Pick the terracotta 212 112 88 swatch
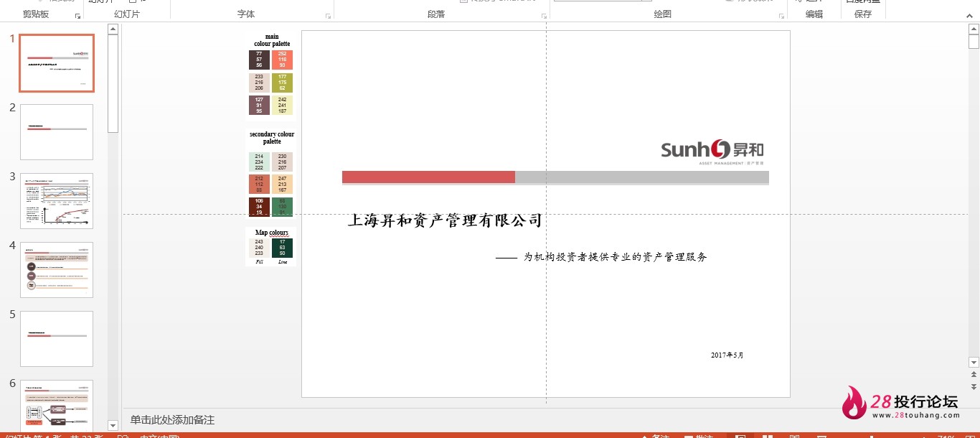Image resolution: width=980 pixels, height=438 pixels. coord(259,185)
